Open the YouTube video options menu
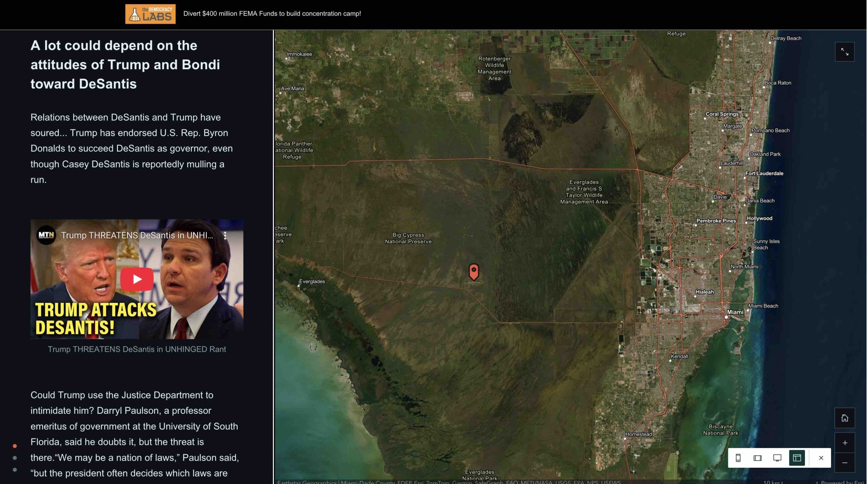This screenshot has height=484, width=868. tap(225, 235)
